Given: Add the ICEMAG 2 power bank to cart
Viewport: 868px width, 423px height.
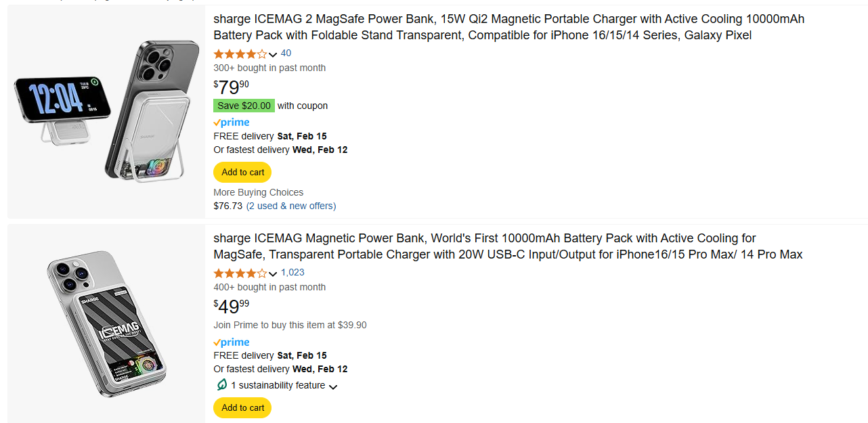Looking at the screenshot, I should 242,173.
